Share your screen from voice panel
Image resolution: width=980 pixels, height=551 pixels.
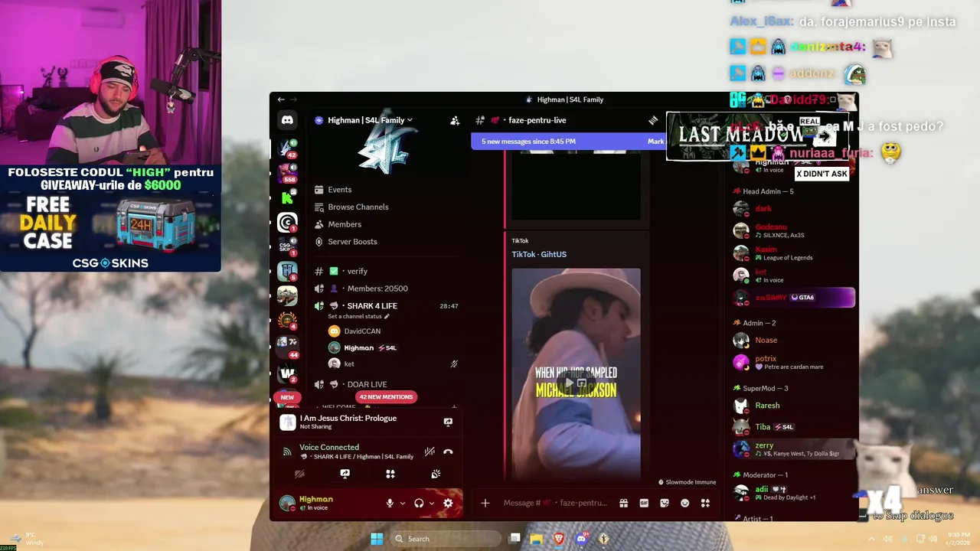click(345, 474)
